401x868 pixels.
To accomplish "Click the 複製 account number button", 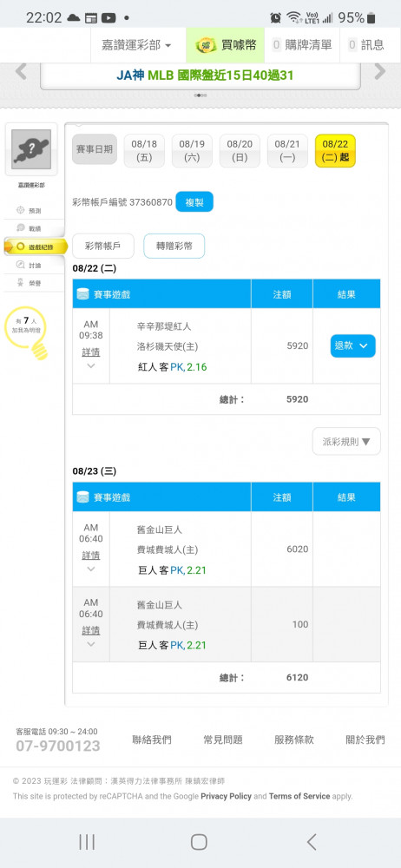I will point(194,202).
